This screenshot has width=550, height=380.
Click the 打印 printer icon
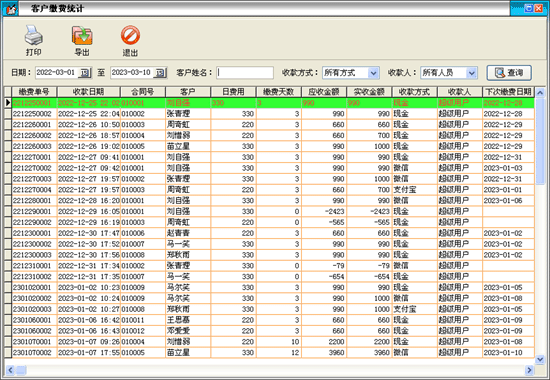[x=33, y=35]
